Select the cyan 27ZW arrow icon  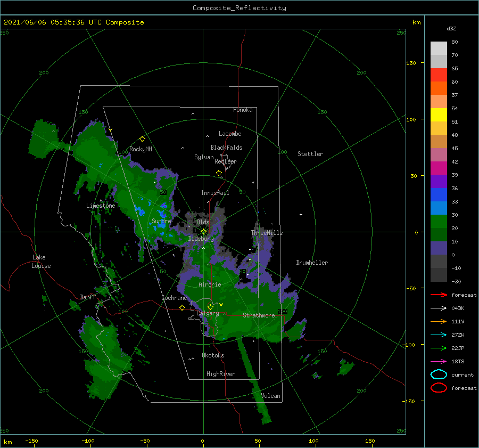[439, 335]
